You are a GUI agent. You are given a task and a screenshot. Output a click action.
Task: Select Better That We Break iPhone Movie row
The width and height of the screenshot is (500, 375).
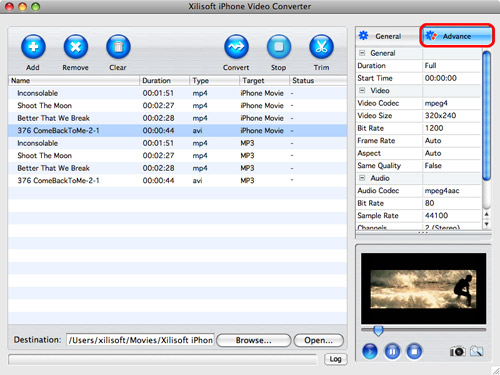[x=177, y=118]
